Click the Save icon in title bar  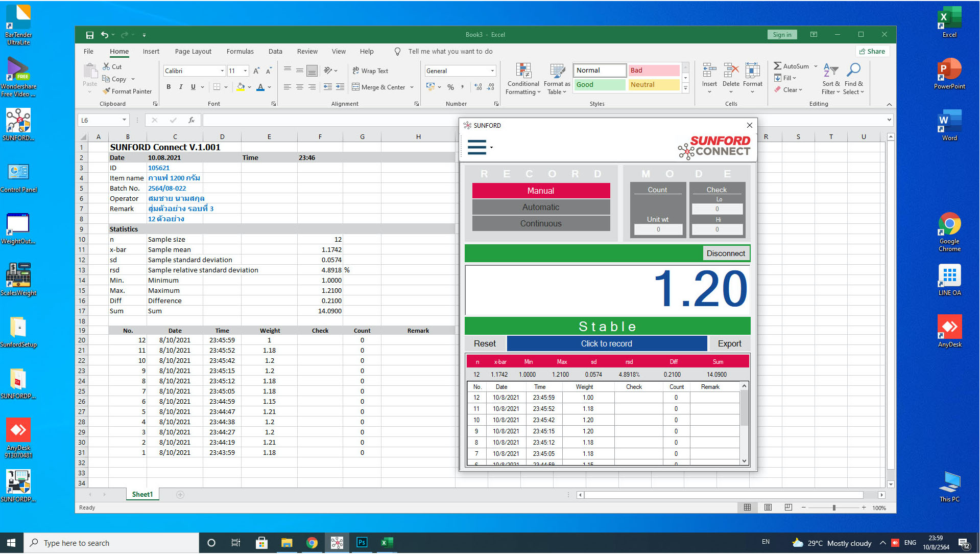pos(90,35)
